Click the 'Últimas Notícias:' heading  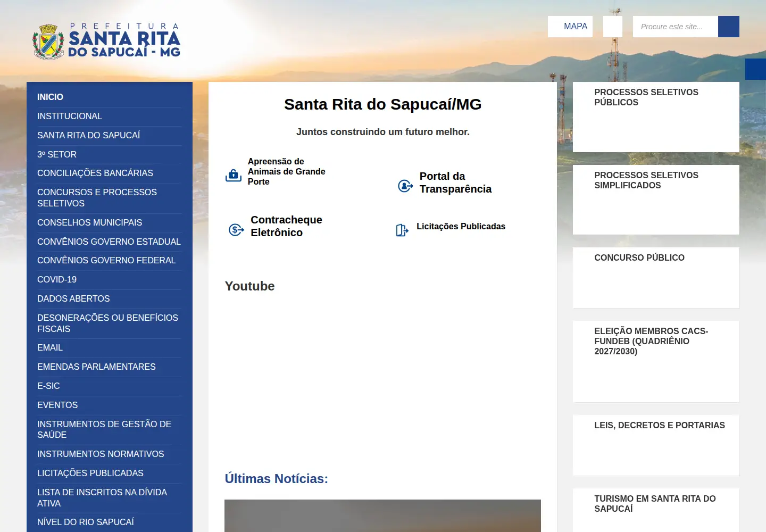coord(276,479)
